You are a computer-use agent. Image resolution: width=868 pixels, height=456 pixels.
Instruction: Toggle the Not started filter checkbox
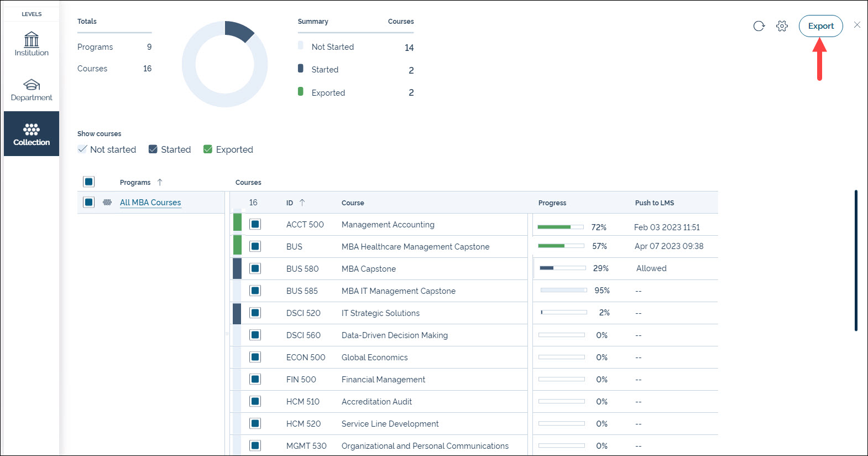click(82, 149)
